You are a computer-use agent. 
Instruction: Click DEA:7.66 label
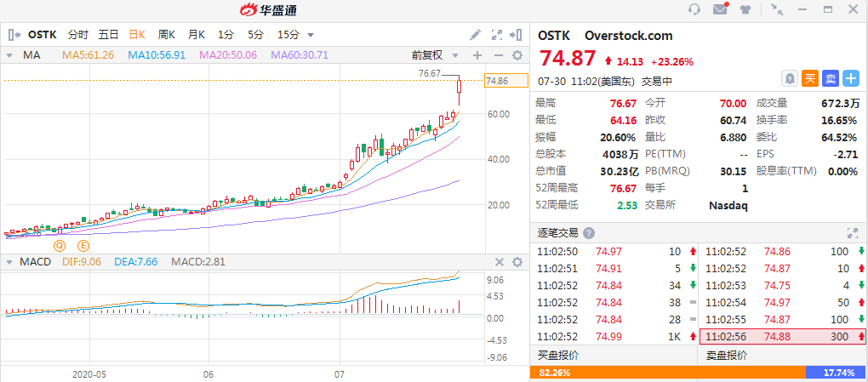[x=136, y=262]
